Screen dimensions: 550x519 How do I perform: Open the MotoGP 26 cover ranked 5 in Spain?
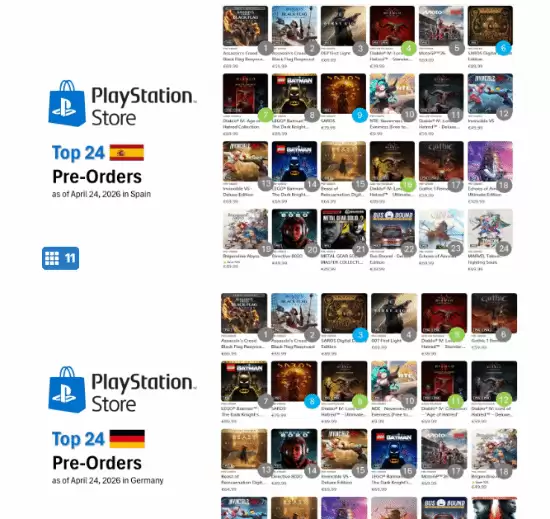coord(441,26)
